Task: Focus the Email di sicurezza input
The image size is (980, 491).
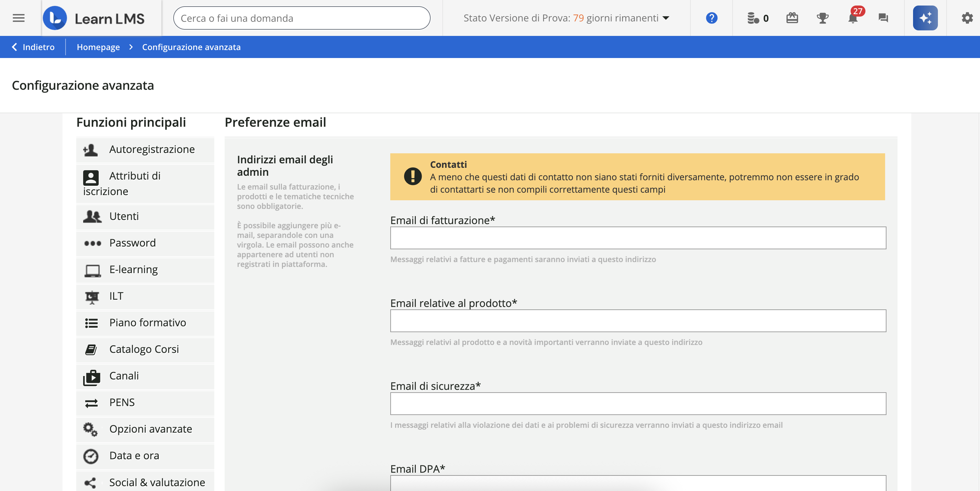Action: pyautogui.click(x=638, y=403)
